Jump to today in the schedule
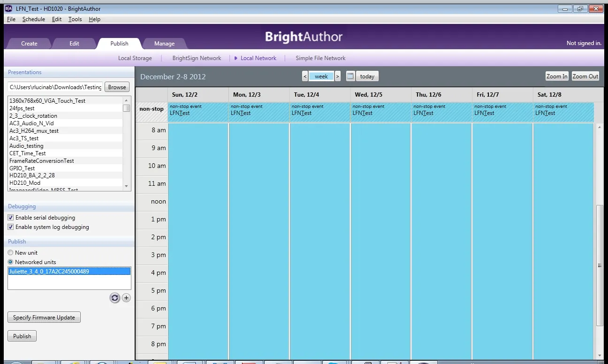The width and height of the screenshot is (608, 364). (x=367, y=76)
